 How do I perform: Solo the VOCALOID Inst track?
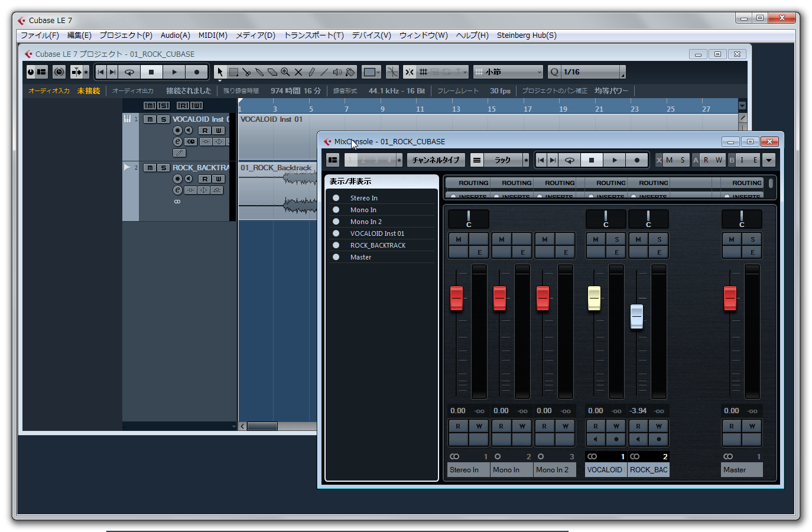pyautogui.click(x=164, y=119)
